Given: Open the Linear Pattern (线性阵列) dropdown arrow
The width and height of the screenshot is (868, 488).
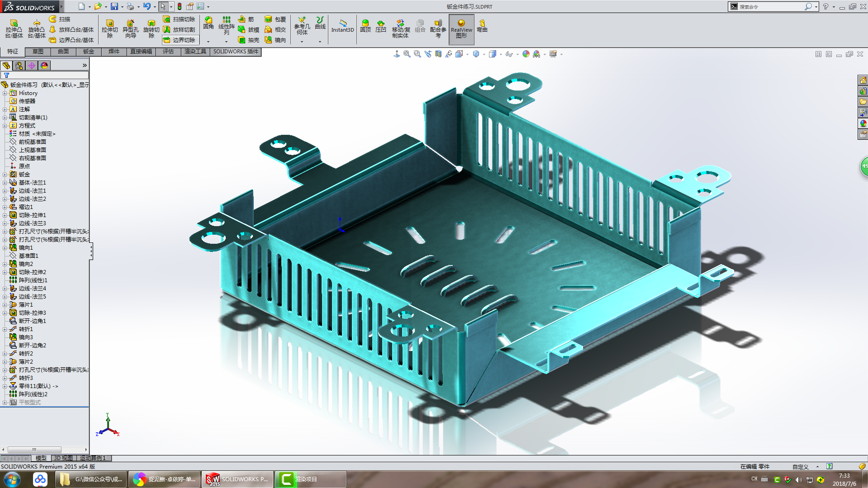Looking at the screenshot, I should pos(227,42).
